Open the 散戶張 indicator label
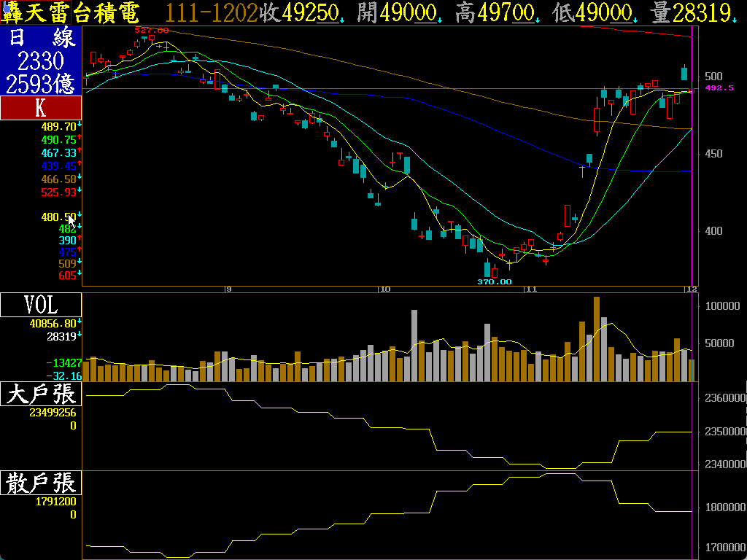The image size is (747, 560). [40, 483]
